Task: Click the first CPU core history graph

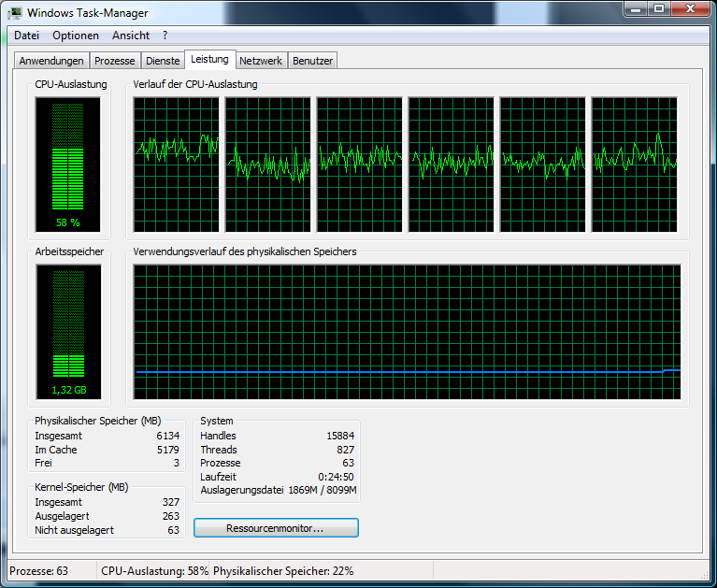Action: 176,165
